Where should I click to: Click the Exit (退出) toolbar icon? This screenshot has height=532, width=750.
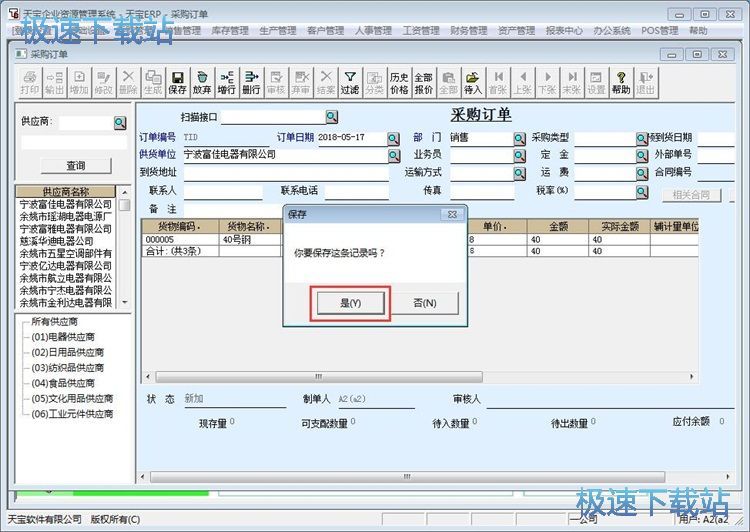pos(646,83)
